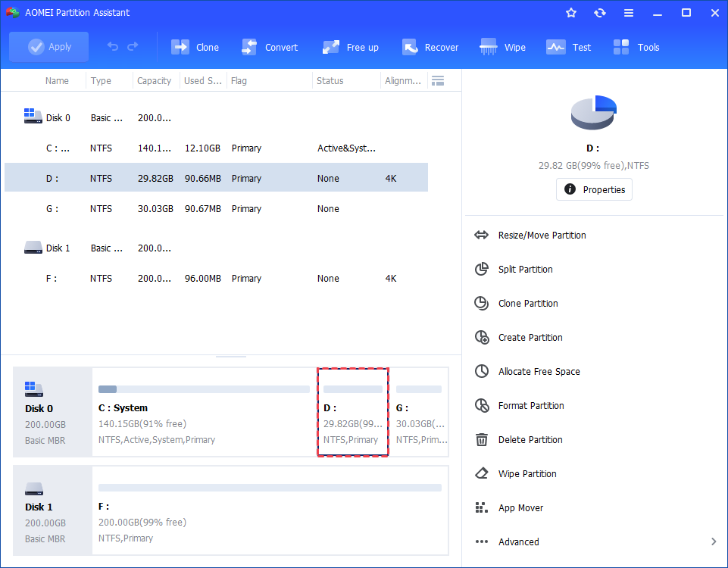
Task: Open partition Properties button
Action: [x=594, y=190]
